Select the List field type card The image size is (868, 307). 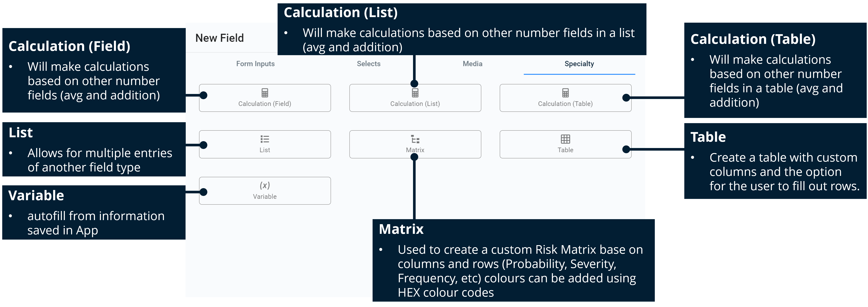pyautogui.click(x=265, y=144)
